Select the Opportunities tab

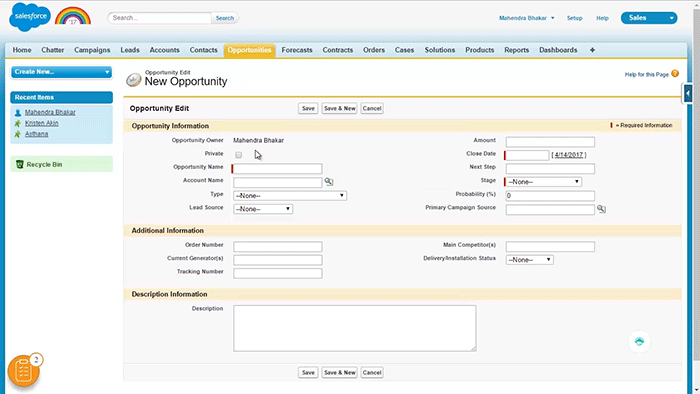[x=249, y=50]
